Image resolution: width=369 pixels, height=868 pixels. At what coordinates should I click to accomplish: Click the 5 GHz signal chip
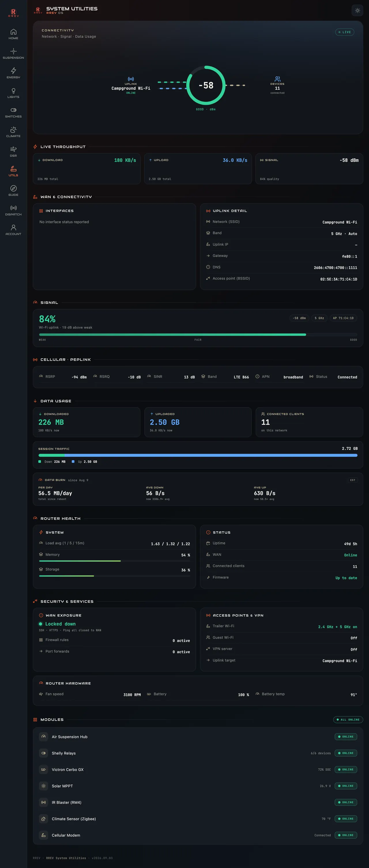click(x=319, y=318)
